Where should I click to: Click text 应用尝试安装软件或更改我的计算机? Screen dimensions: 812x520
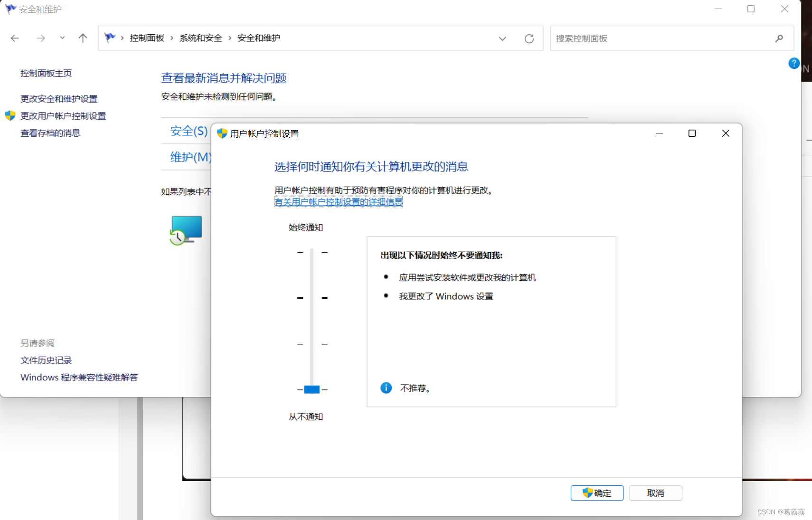click(x=467, y=277)
